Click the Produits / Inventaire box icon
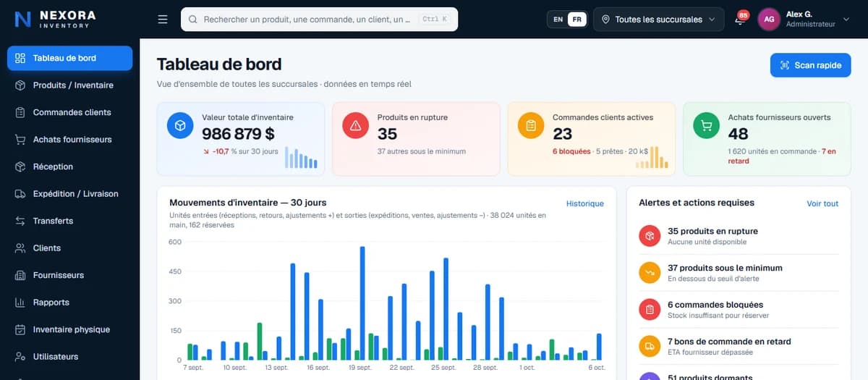Screen dimensions: 868x380 click(20, 85)
